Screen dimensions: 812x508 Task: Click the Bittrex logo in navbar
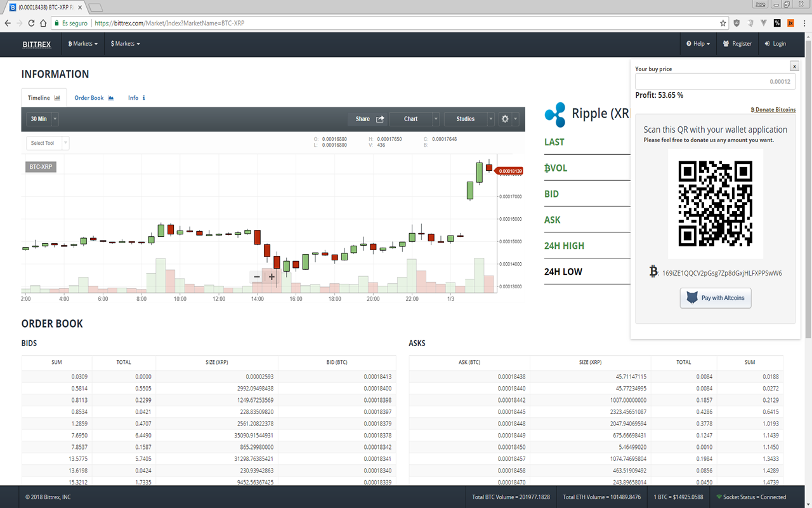37,44
